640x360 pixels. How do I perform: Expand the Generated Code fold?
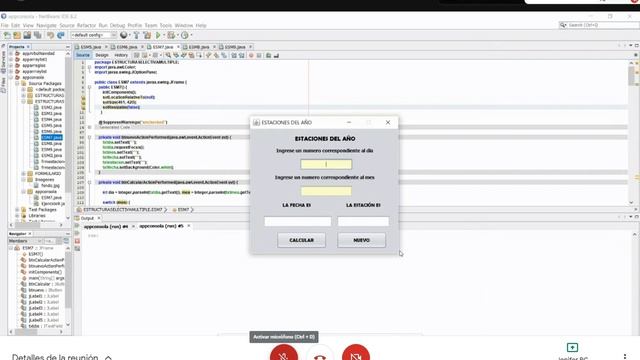[x=89, y=127]
